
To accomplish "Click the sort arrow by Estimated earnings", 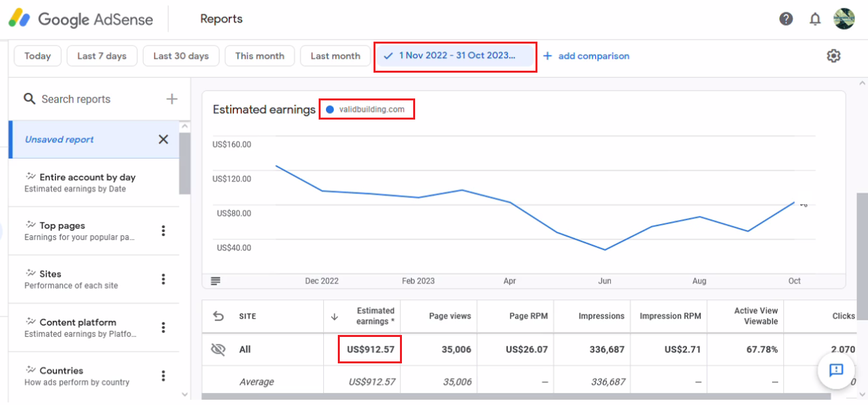I will [x=335, y=316].
